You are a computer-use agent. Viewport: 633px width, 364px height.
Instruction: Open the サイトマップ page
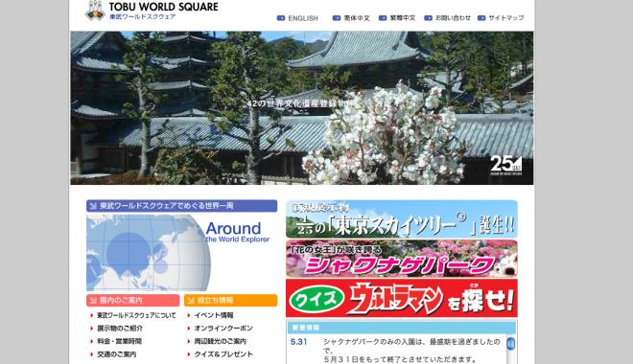506,18
